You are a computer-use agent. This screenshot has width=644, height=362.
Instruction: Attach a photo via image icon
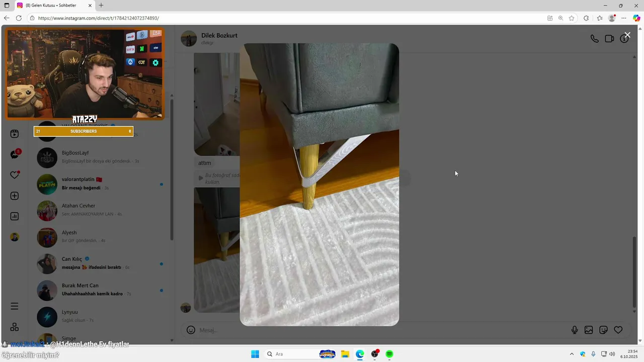589,330
